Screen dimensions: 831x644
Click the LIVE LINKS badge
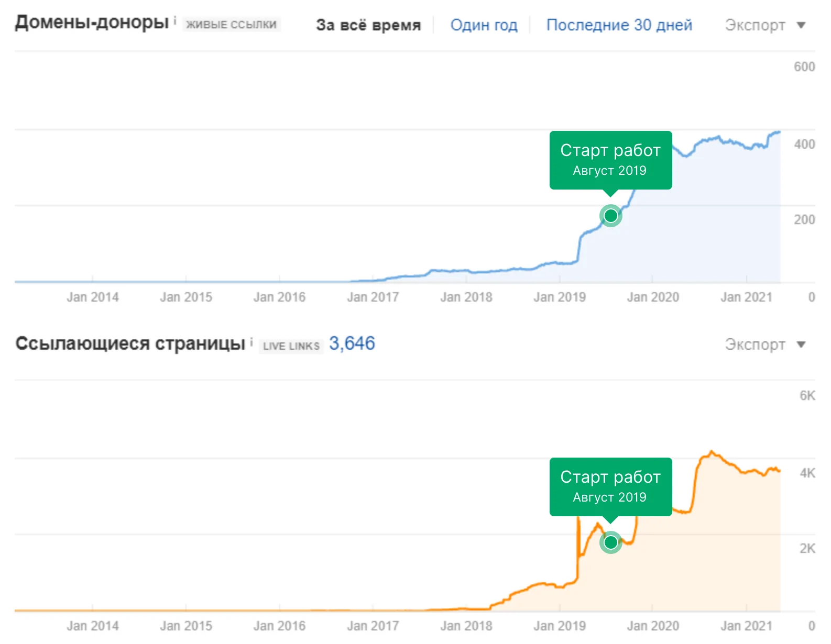click(291, 346)
